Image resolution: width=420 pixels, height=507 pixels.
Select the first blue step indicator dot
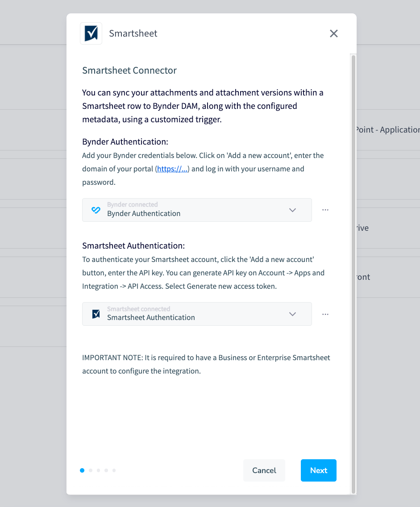coord(82,470)
